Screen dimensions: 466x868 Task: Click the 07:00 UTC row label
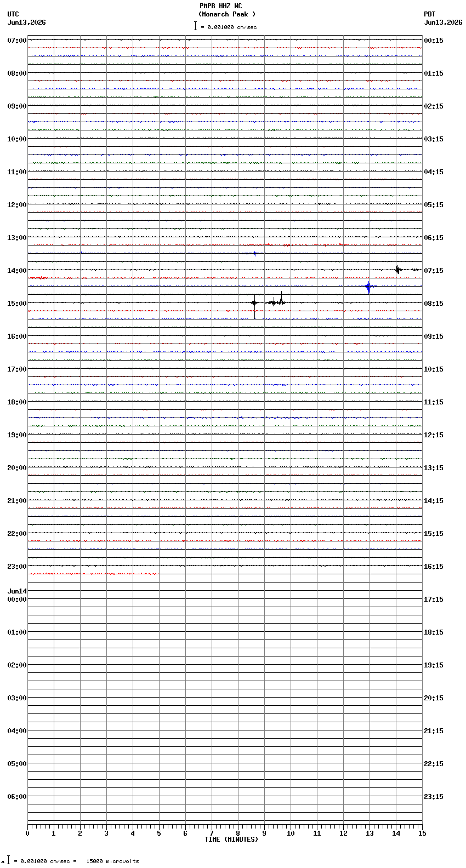click(17, 41)
